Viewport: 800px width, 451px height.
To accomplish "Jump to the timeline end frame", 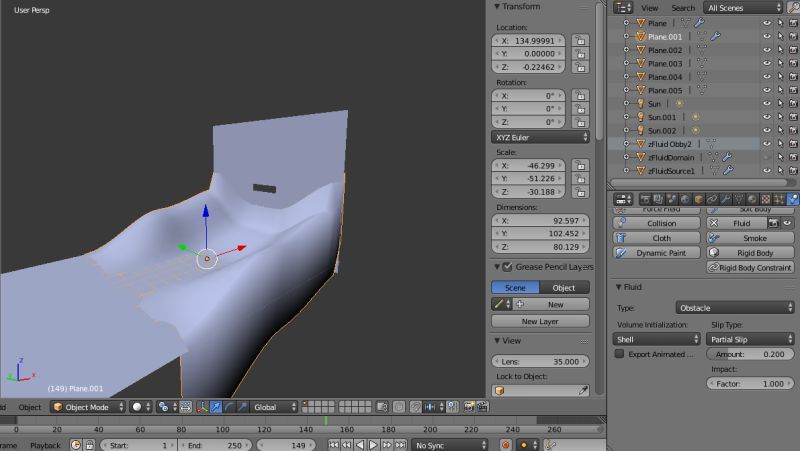I will (x=401, y=445).
